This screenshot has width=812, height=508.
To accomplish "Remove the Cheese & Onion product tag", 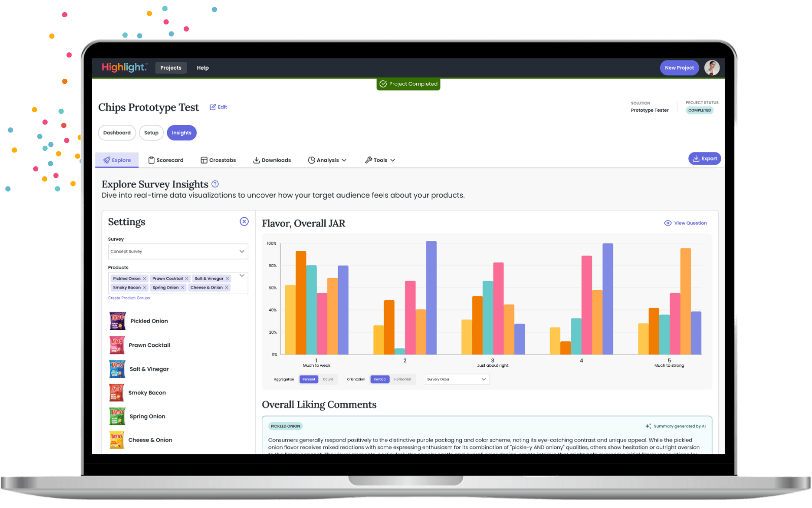I will coord(227,288).
